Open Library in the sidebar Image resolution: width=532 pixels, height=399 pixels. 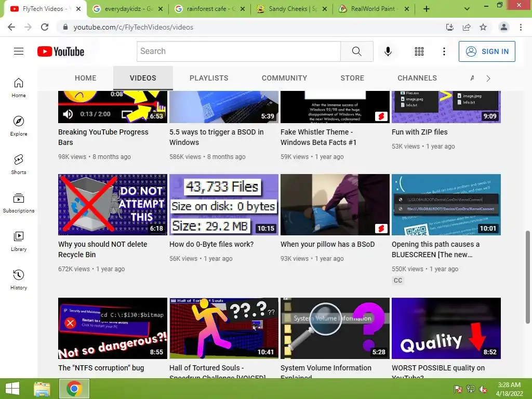coord(19,241)
